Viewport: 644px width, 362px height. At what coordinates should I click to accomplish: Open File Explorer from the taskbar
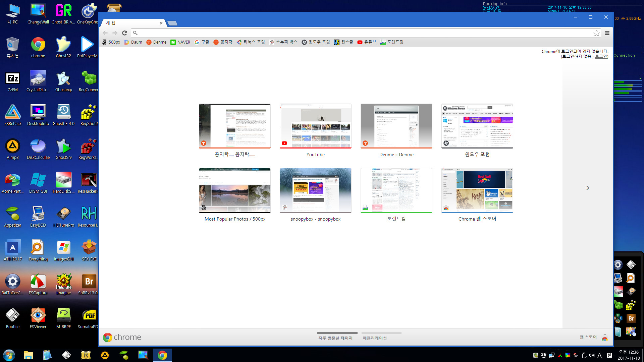pos(29,355)
